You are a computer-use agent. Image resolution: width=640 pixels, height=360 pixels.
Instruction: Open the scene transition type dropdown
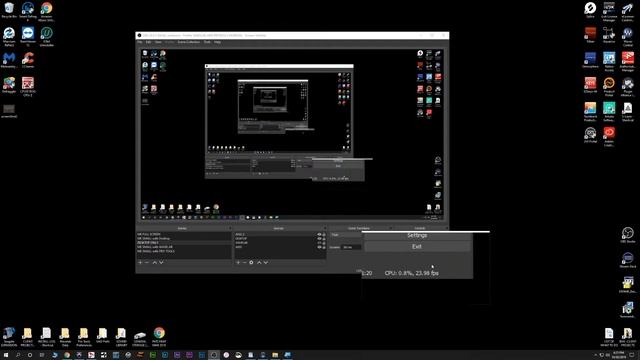(345, 235)
